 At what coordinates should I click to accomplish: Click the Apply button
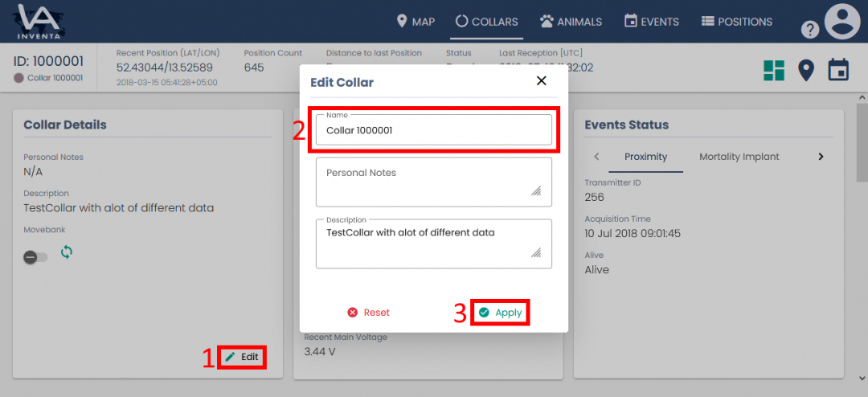(x=500, y=313)
